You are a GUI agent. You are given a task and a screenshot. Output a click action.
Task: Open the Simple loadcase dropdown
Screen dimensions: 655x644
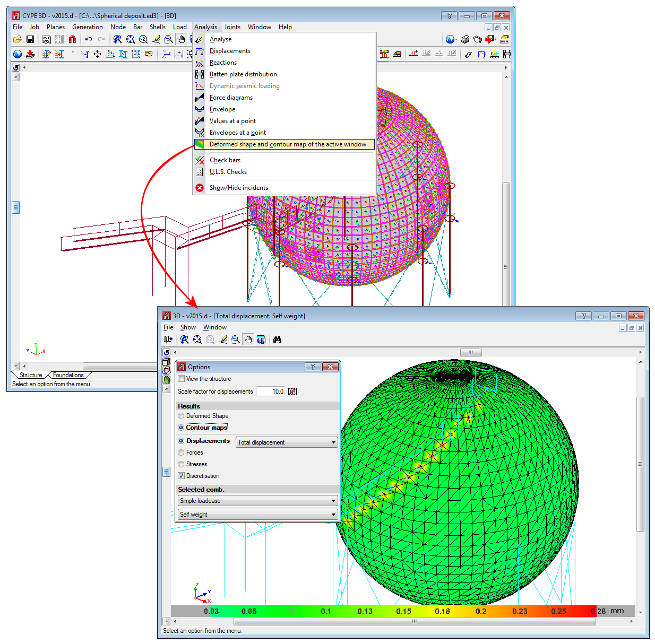[258, 501]
